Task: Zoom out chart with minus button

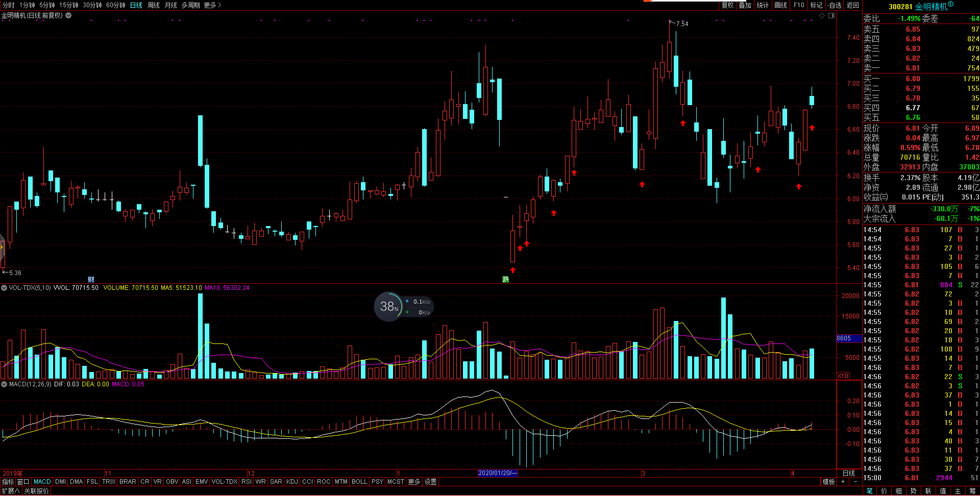Action: [x=855, y=482]
